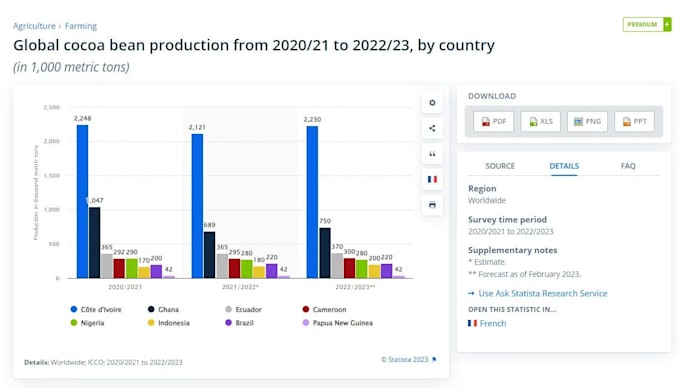The image size is (680, 388).
Task: Click the citation quote icon
Action: [432, 154]
